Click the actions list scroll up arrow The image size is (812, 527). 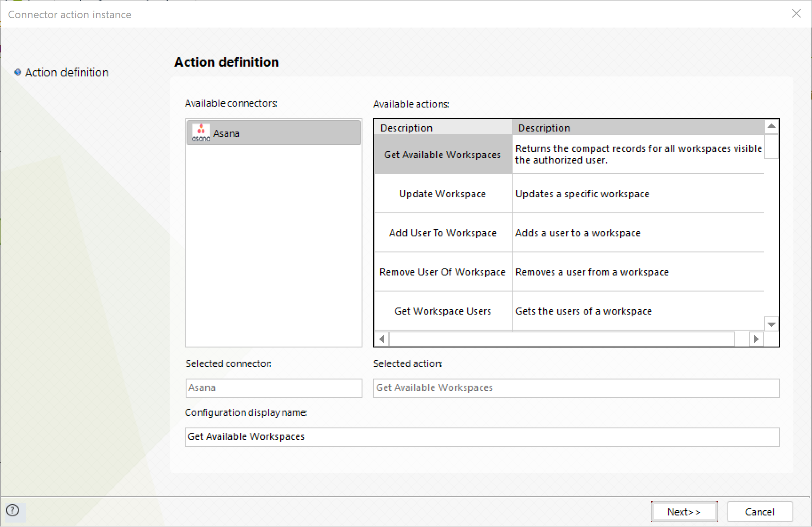click(772, 127)
